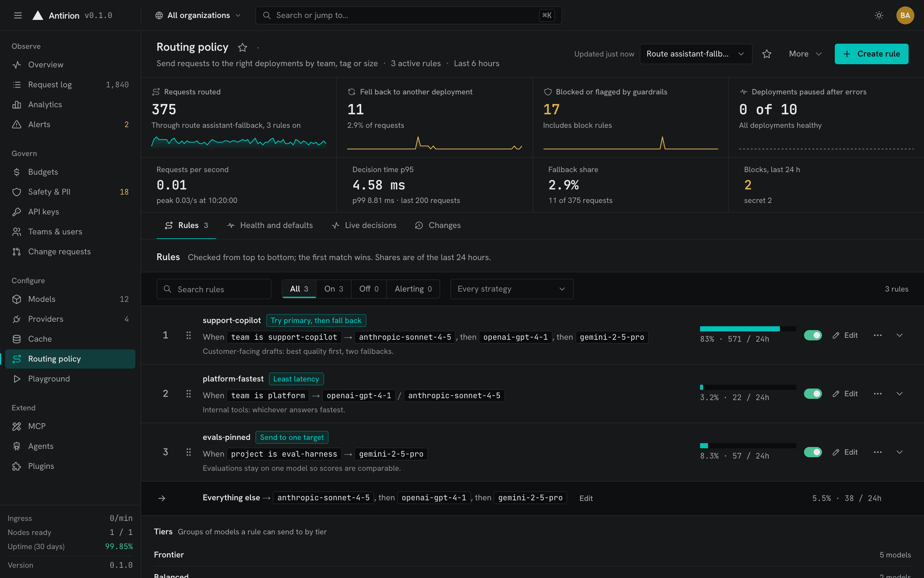Open more options for the support-copilot rule
This screenshot has width=924, height=578.
(877, 335)
